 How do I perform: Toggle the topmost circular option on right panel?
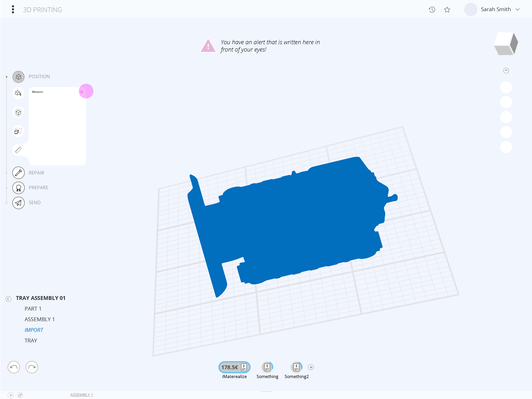coord(506,87)
